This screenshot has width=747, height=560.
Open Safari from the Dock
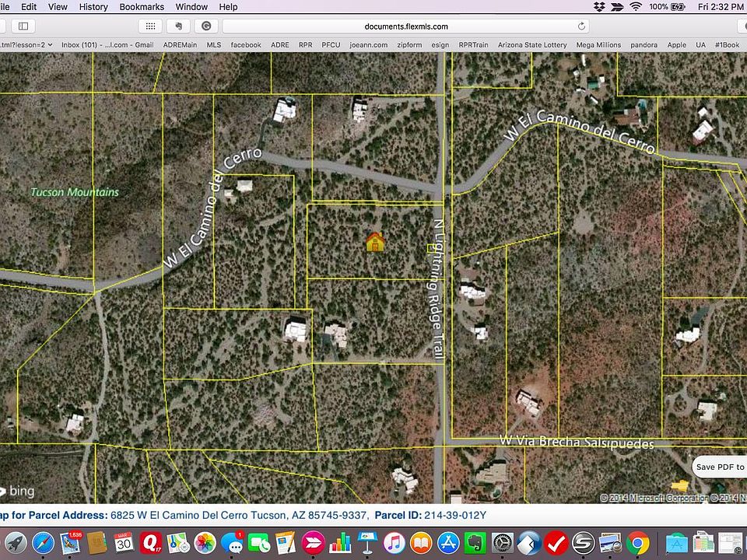(43, 543)
